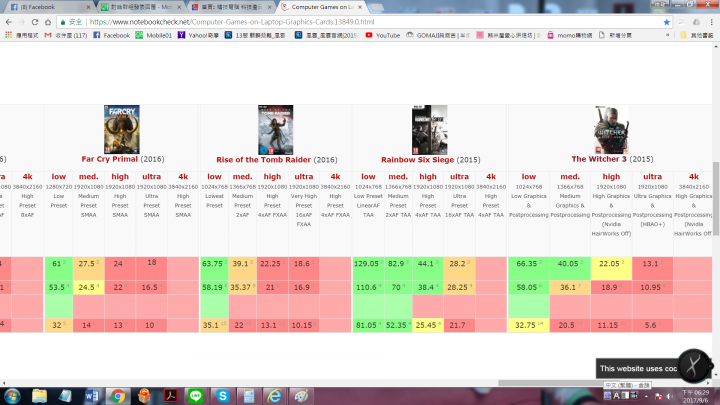Open The Witcher 3 link
This screenshot has width=720, height=405.
599,159
